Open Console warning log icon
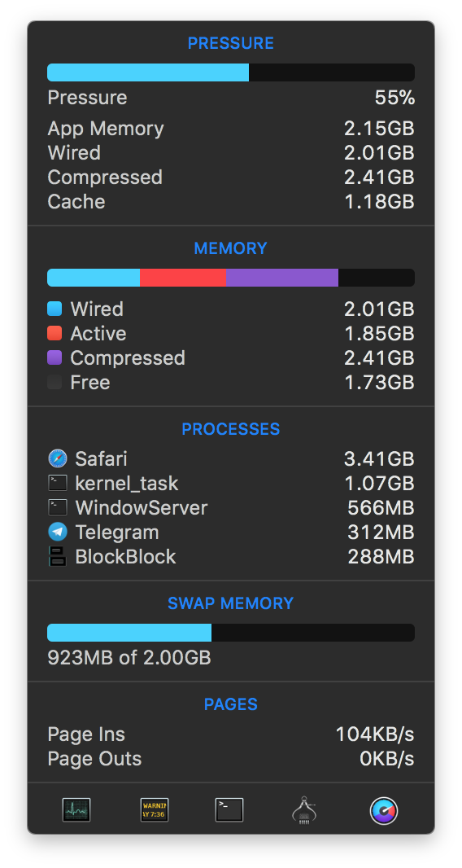The width and height of the screenshot is (462, 868). pos(155,810)
